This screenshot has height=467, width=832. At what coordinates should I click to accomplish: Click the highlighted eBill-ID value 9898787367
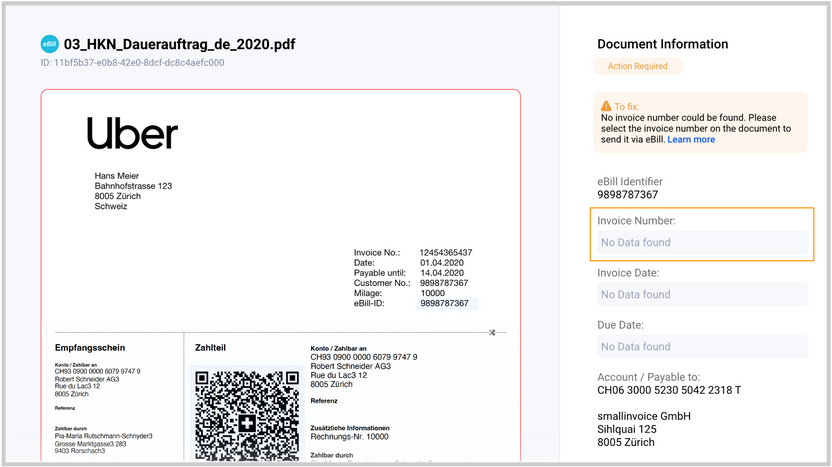447,304
